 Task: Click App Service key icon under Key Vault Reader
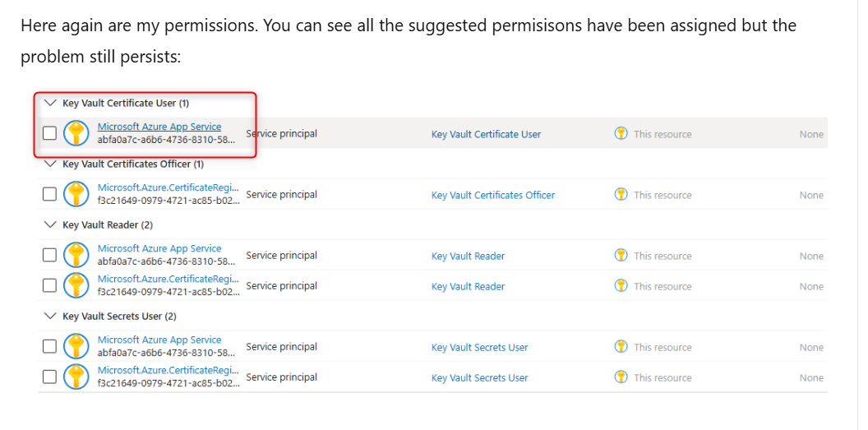pyautogui.click(x=76, y=255)
